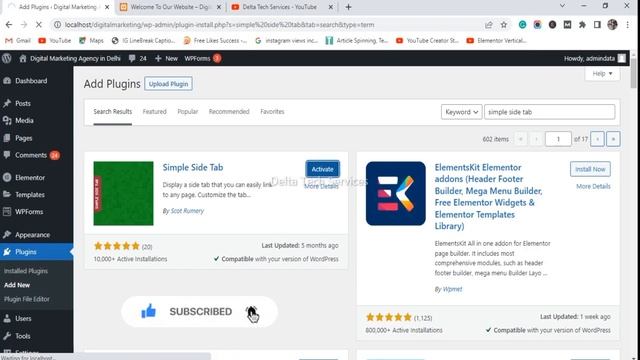
Task: Open Tools in the sidebar
Action: point(22,336)
